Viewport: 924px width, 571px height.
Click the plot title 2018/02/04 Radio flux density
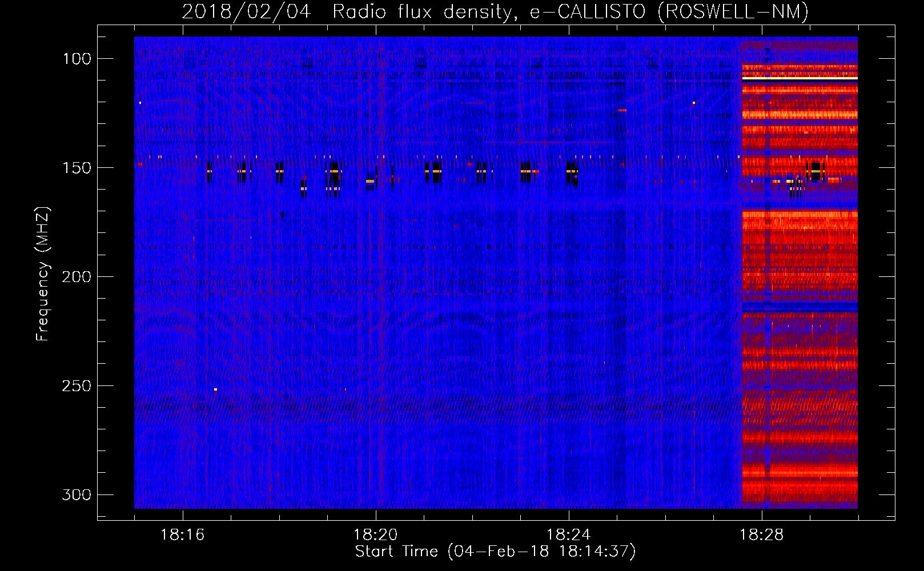click(x=495, y=12)
